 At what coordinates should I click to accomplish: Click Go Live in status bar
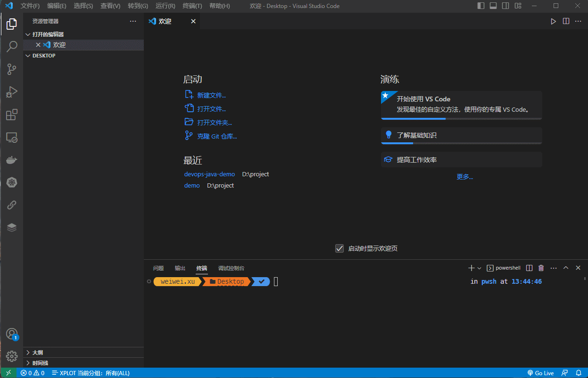(x=540, y=373)
